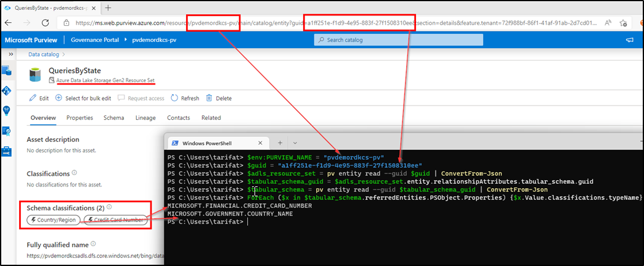Close the Windows PowerShell tab

click(x=261, y=143)
